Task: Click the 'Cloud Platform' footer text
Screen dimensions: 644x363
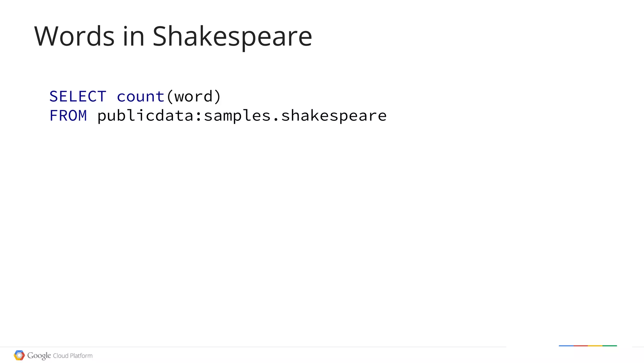Action: click(73, 356)
